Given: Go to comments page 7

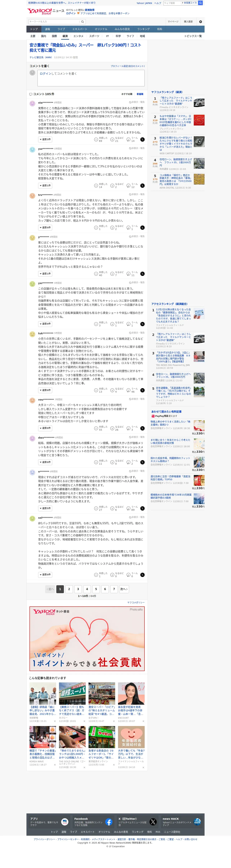Looking at the screenshot, I should coord(114,589).
